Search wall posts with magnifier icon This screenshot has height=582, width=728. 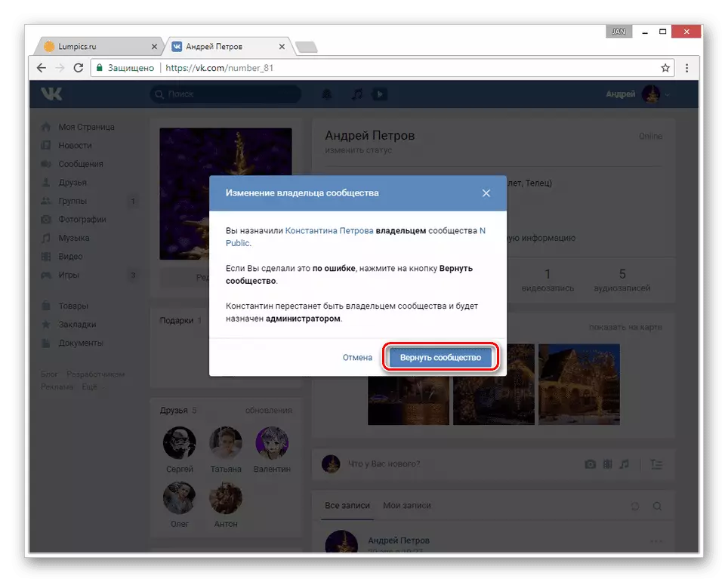point(657,506)
